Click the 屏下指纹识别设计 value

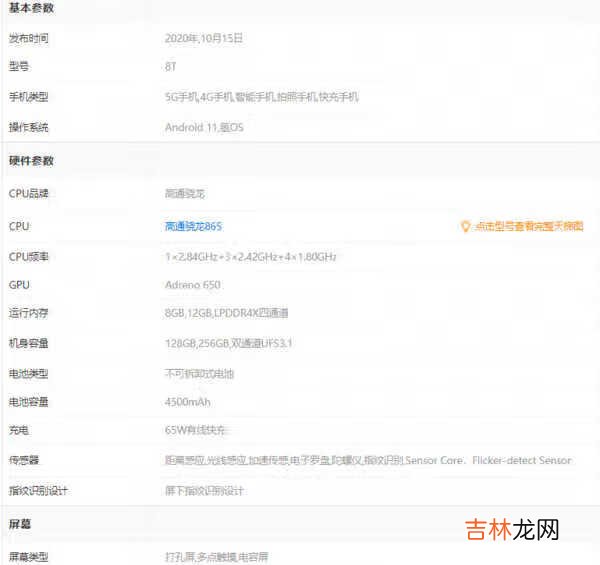tap(204, 491)
